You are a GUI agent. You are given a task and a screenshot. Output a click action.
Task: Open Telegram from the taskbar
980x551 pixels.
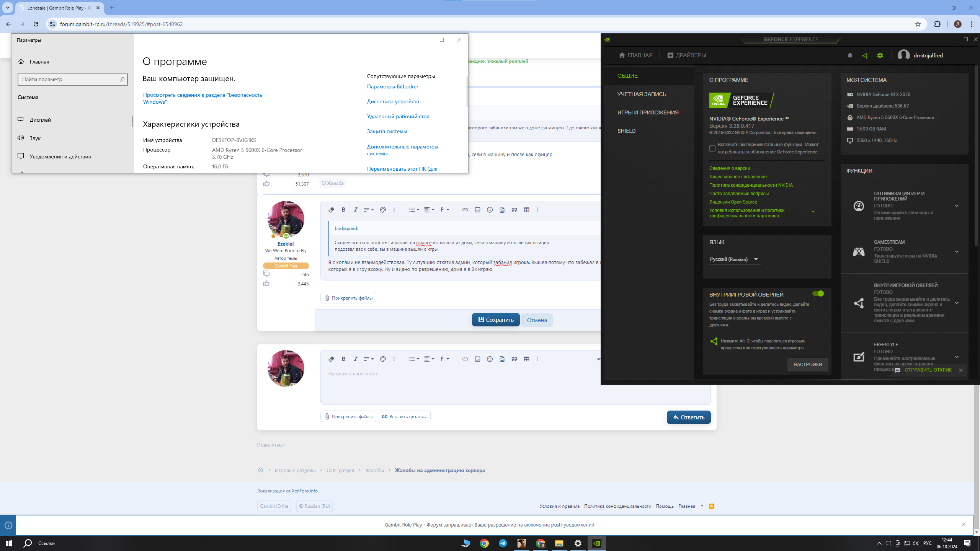pyautogui.click(x=503, y=543)
